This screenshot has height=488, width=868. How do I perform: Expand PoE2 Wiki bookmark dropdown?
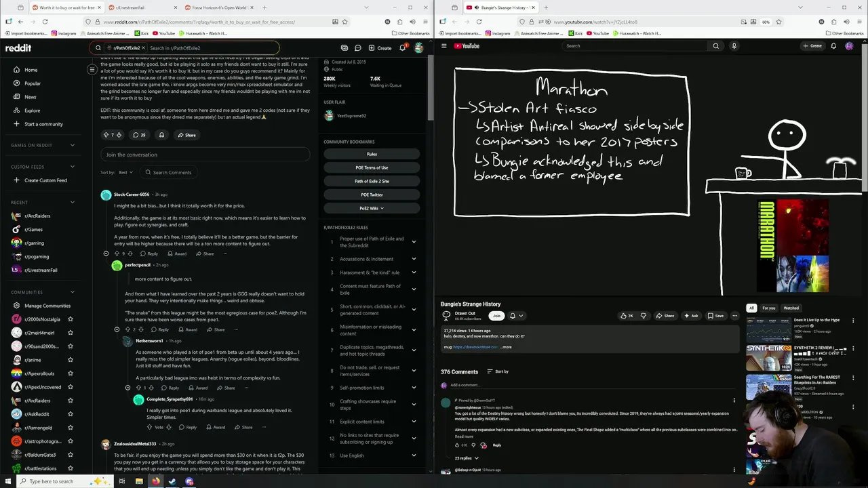[x=372, y=208]
